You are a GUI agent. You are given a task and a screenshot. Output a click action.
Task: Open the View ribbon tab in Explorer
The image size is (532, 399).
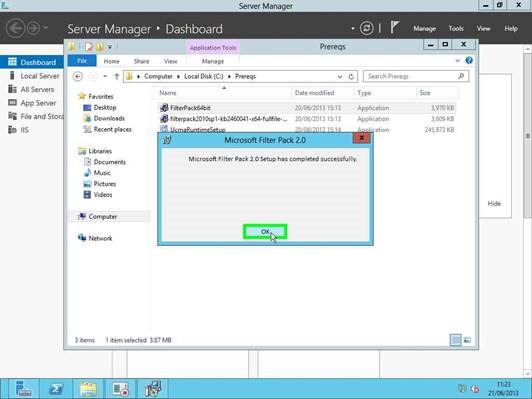[x=170, y=61]
